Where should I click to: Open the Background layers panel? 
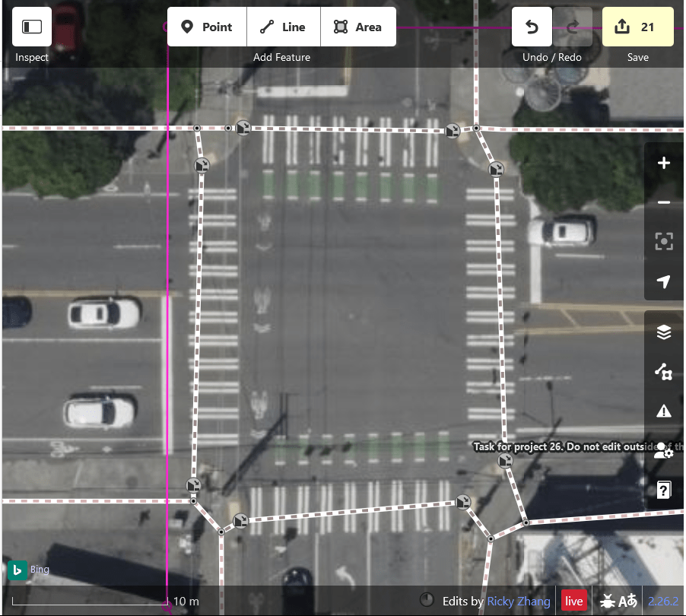click(x=664, y=332)
